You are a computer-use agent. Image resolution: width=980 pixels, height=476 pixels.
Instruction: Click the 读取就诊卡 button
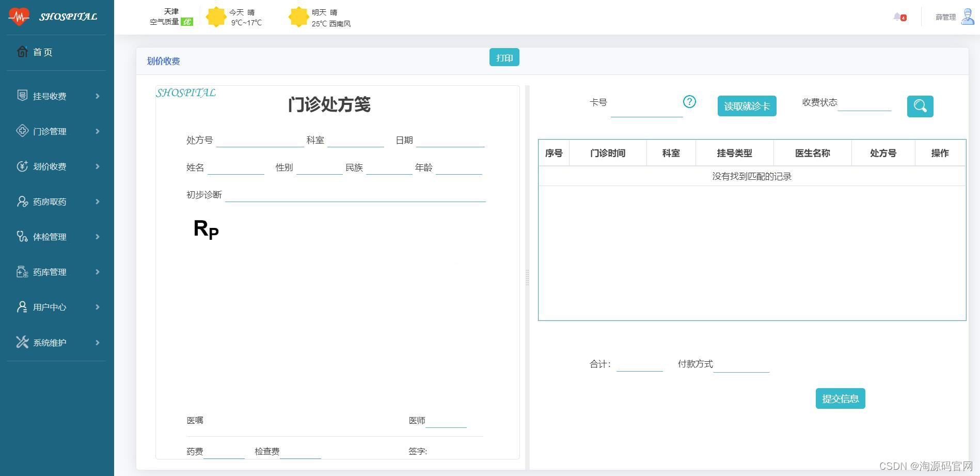(747, 106)
